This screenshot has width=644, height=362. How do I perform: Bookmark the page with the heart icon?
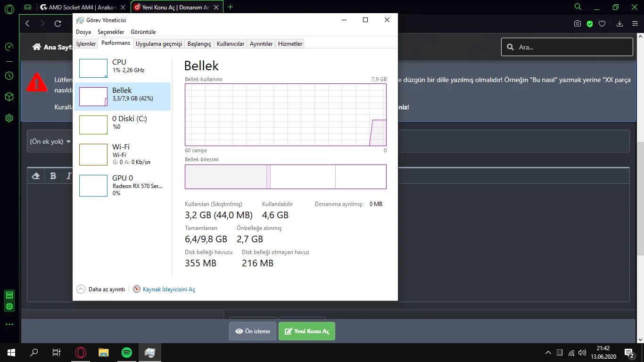pos(602,24)
